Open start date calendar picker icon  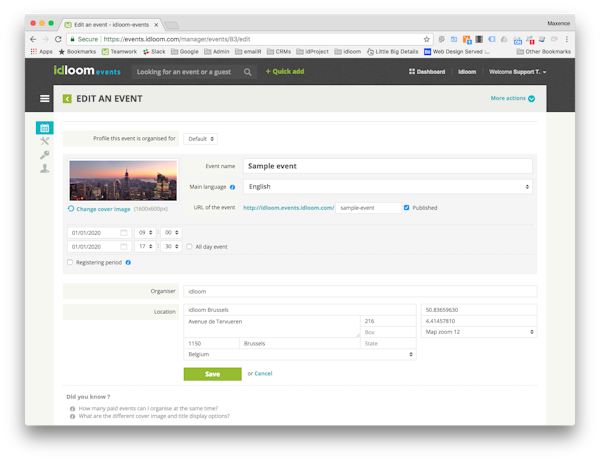click(x=124, y=233)
